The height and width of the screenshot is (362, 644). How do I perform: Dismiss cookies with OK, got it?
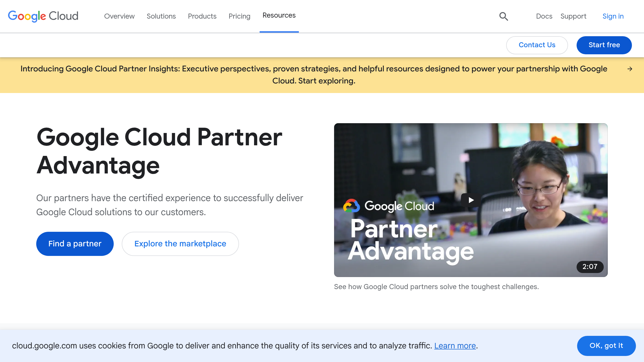[x=606, y=346]
